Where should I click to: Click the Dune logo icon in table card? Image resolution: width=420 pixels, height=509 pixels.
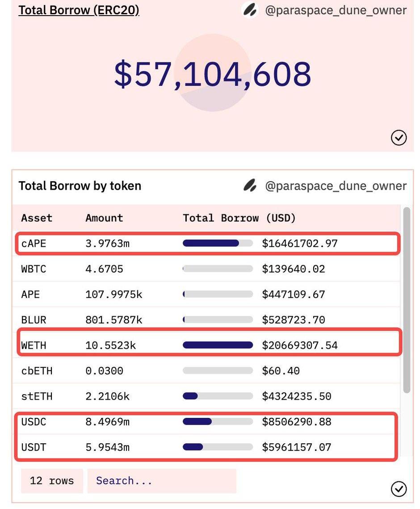pyautogui.click(x=250, y=185)
